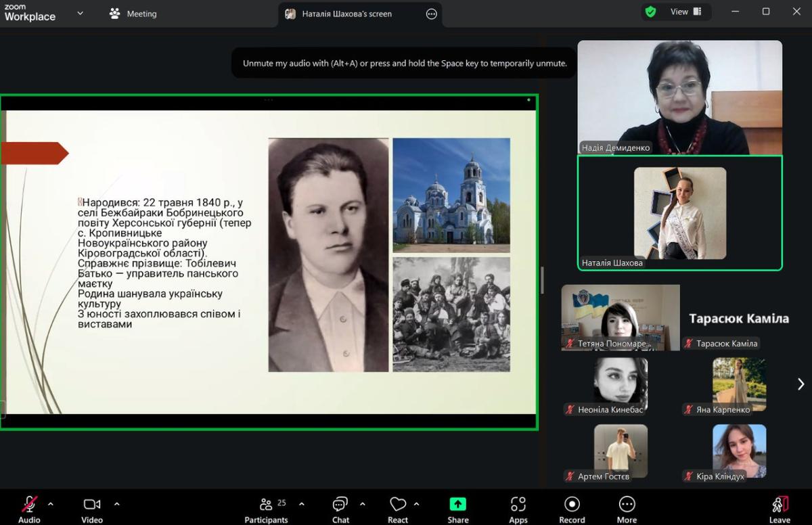Image resolution: width=812 pixels, height=525 pixels.
Task: Show next page of participant videos
Action: 800,384
